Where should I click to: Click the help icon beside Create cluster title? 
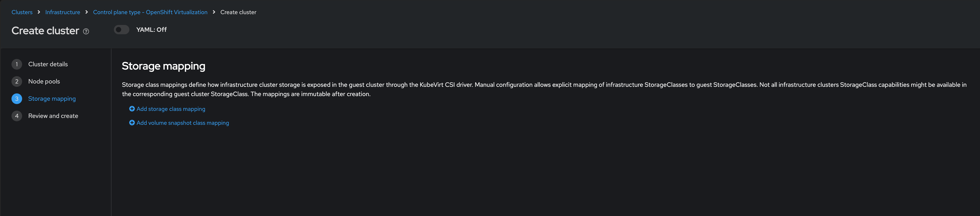click(x=86, y=32)
